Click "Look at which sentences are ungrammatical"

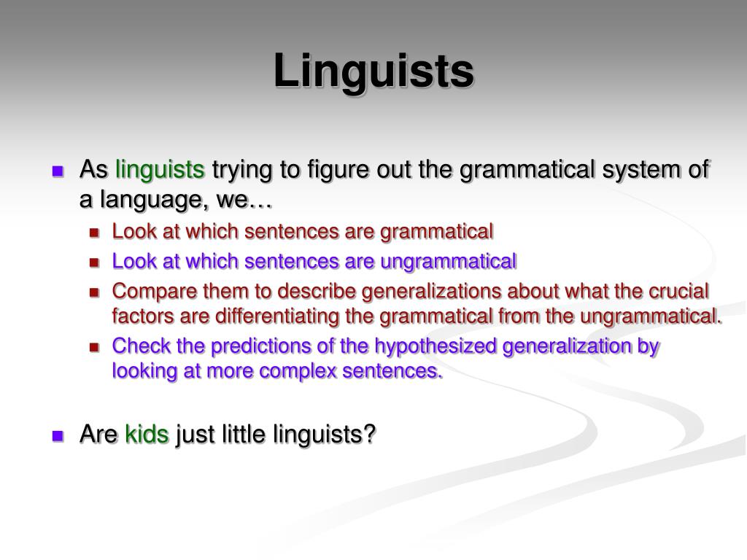(314, 262)
